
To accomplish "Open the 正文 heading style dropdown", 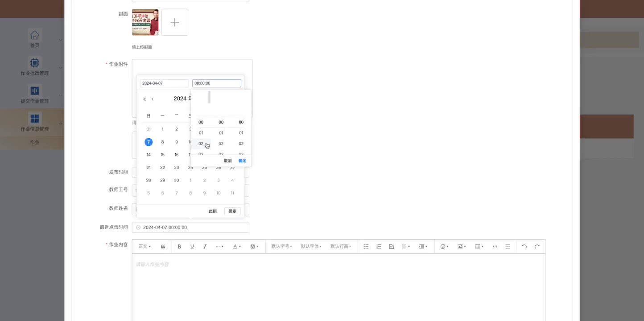I will click(144, 247).
